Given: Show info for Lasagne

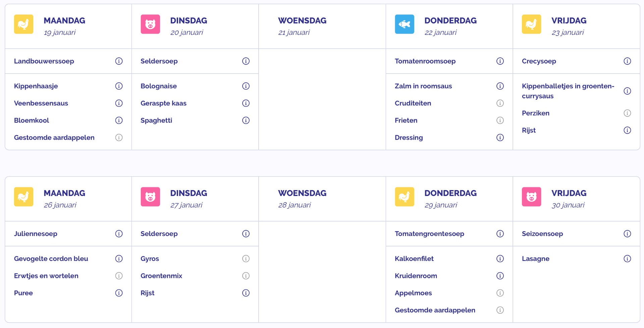Looking at the screenshot, I should coord(627,259).
